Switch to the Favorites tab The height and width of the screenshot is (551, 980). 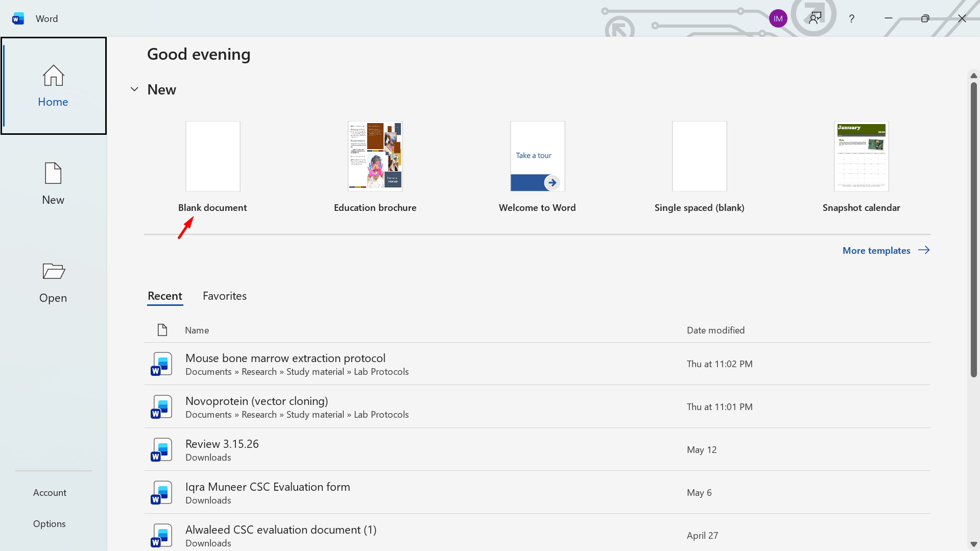pos(225,296)
